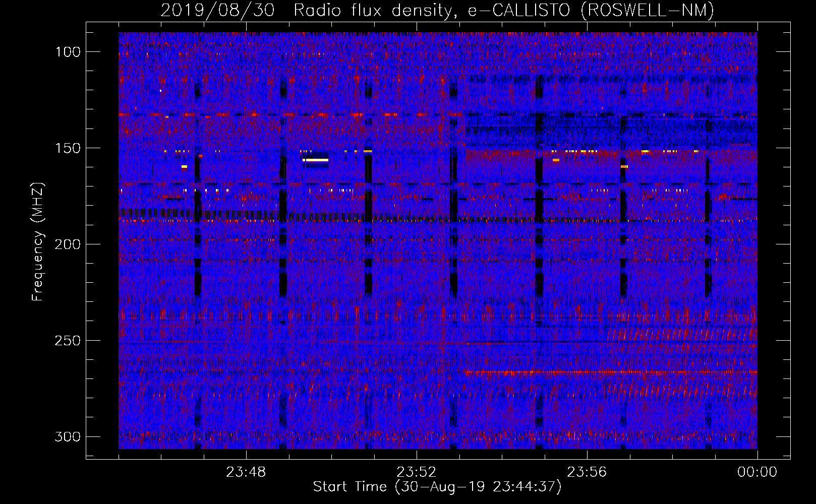Click the 250 frequency tick label
Viewport: 816px width, 504px height.
(x=67, y=341)
